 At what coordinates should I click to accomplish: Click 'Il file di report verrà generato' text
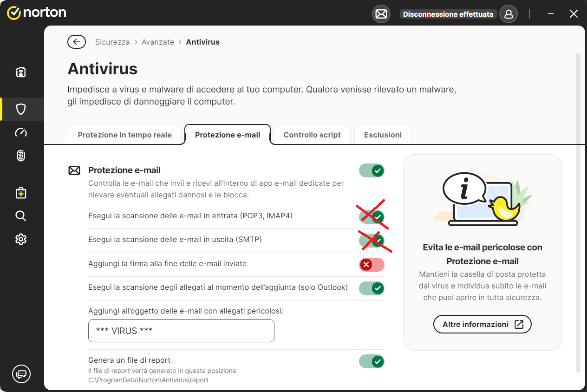click(x=162, y=371)
